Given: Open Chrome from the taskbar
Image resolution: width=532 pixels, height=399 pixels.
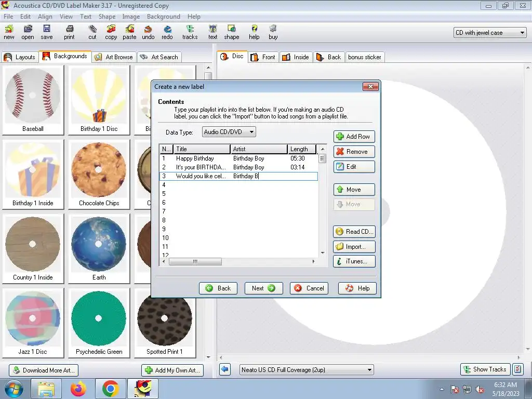Looking at the screenshot, I should pyautogui.click(x=110, y=389).
